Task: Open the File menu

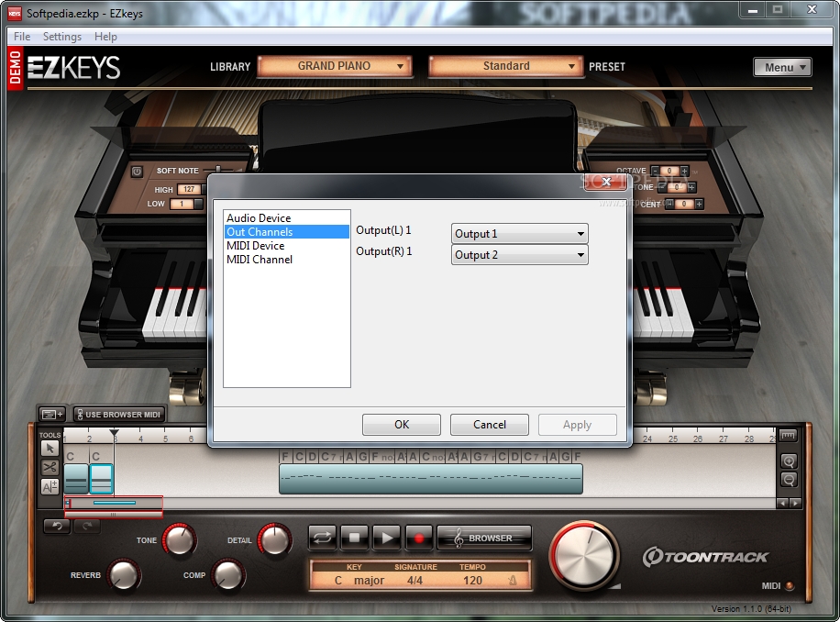Action: 22,37
